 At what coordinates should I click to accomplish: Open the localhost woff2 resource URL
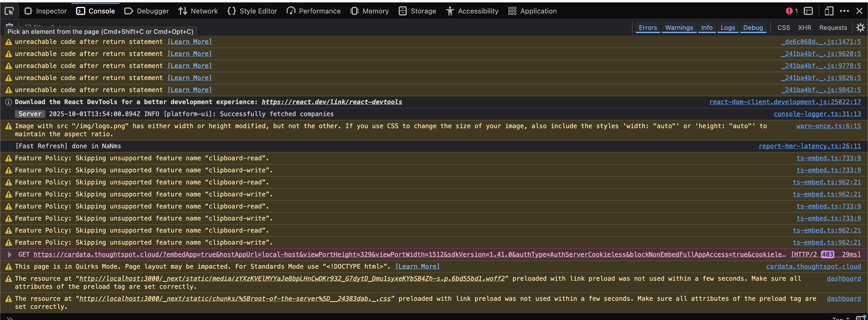click(292, 279)
